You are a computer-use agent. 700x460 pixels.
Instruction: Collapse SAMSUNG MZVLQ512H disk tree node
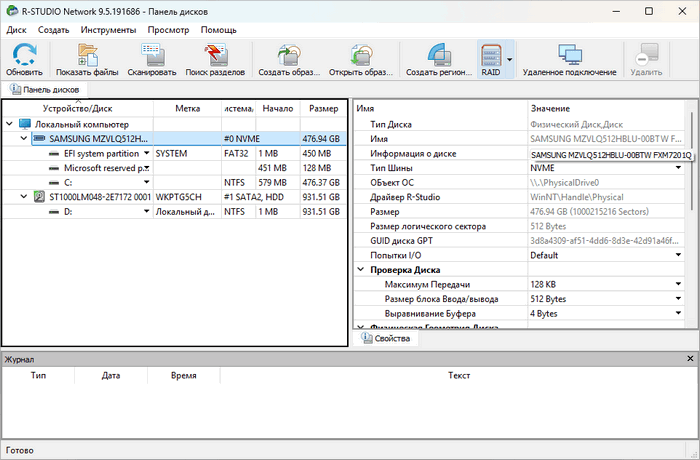(x=22, y=139)
